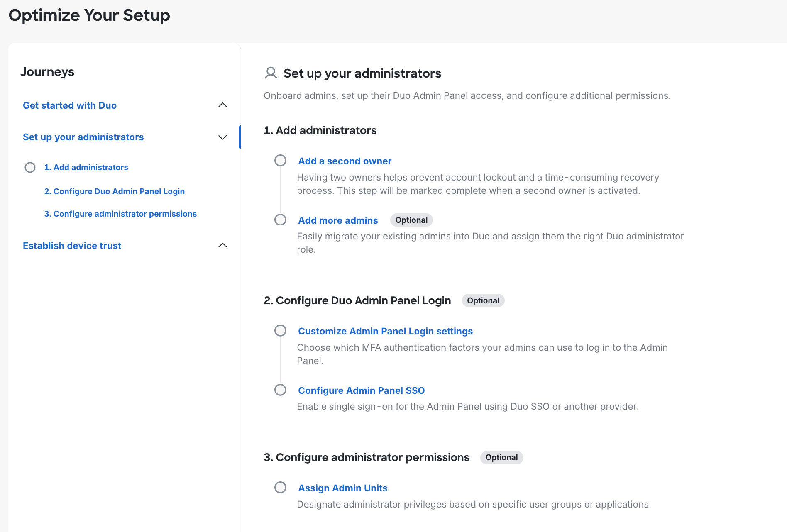Open the Configure Admin Panel SSO link
Viewport: 787px width, 532px height.
click(361, 390)
